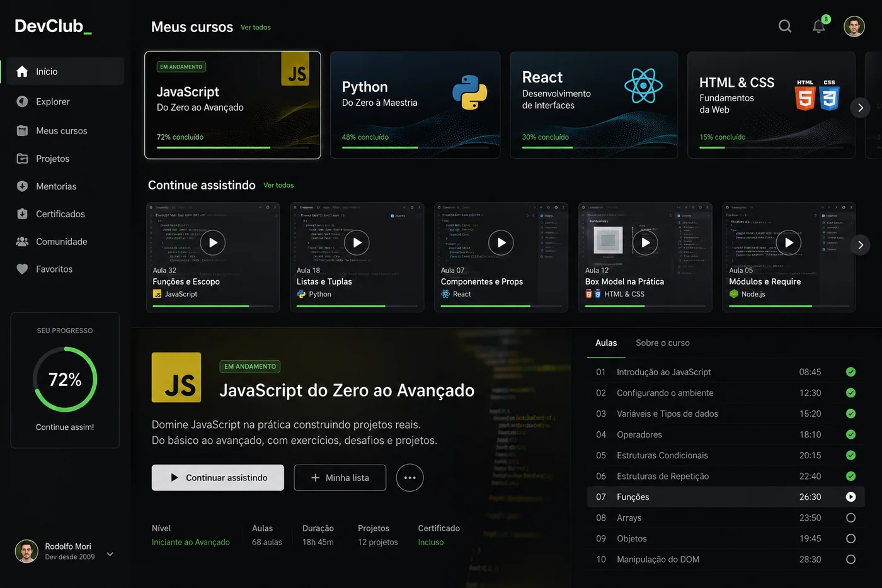Click the Incluso certificate link
Screen dimensions: 882x588
coord(431,542)
